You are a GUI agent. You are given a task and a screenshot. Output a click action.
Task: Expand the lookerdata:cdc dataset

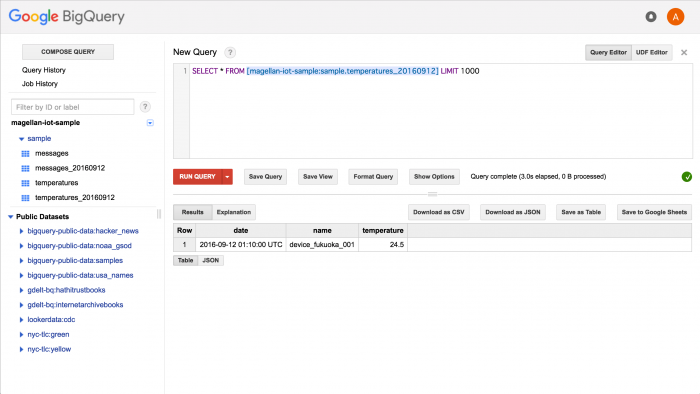[21, 319]
